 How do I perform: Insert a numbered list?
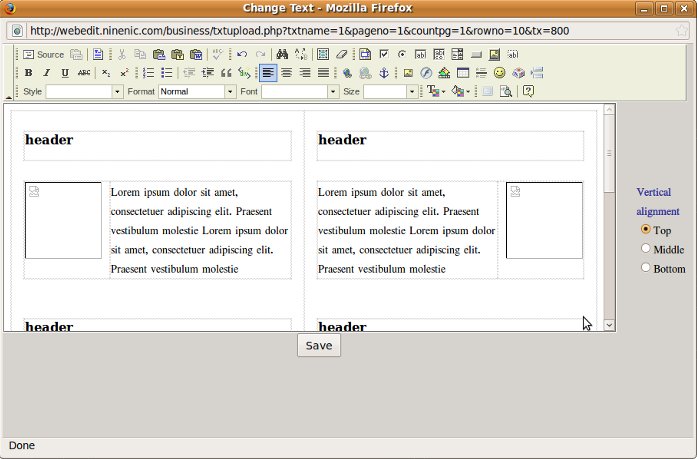[148, 73]
